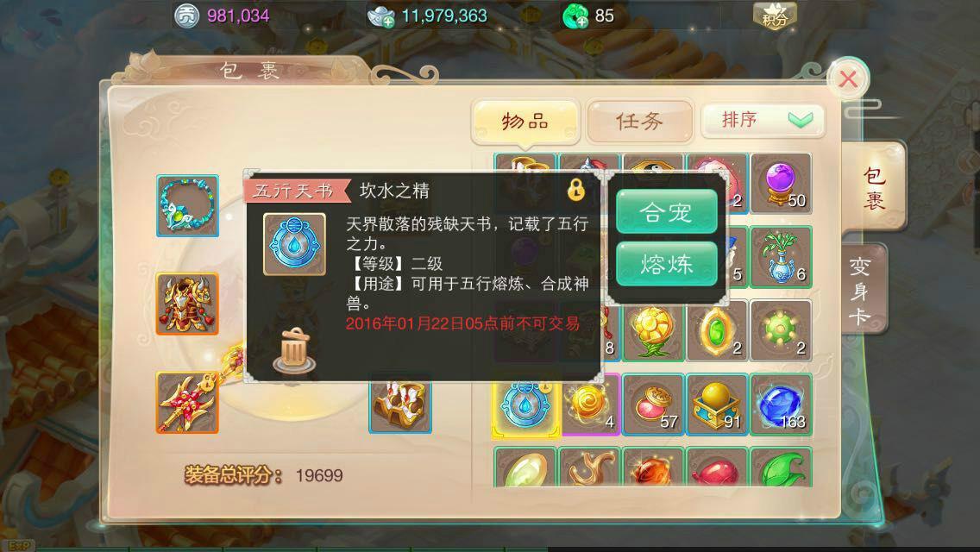The height and width of the screenshot is (552, 980).
Task: Open the 变身卡 side tab
Action: (x=861, y=290)
